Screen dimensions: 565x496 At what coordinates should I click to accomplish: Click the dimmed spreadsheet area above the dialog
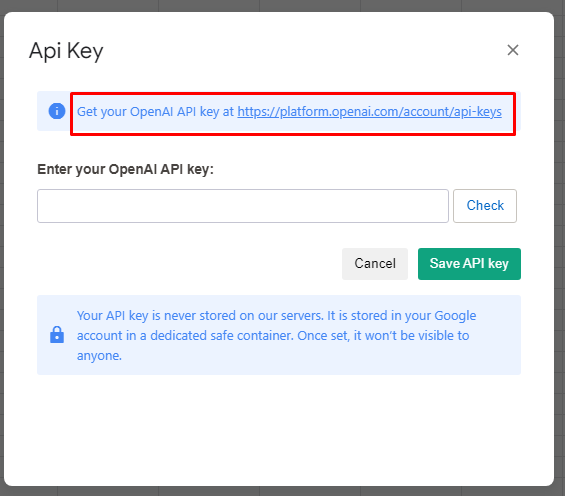point(282,5)
